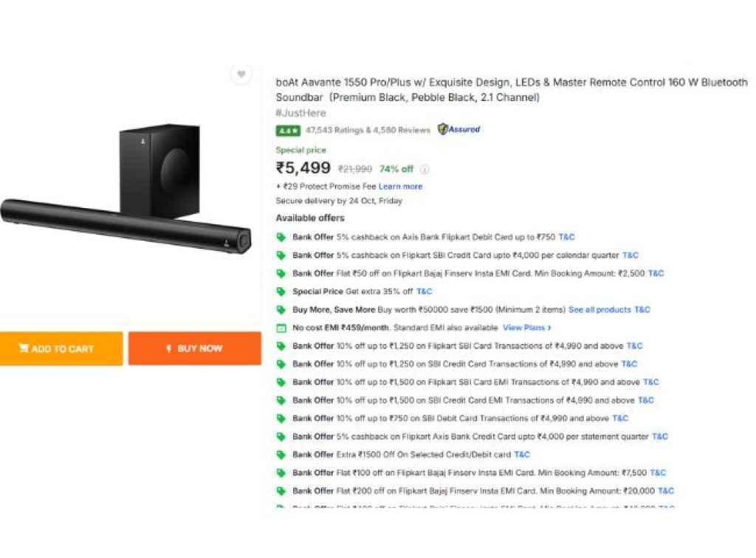This screenshot has width=756, height=558.
Task: Click the green tag icon for Buy More, Save More
Action: click(281, 310)
